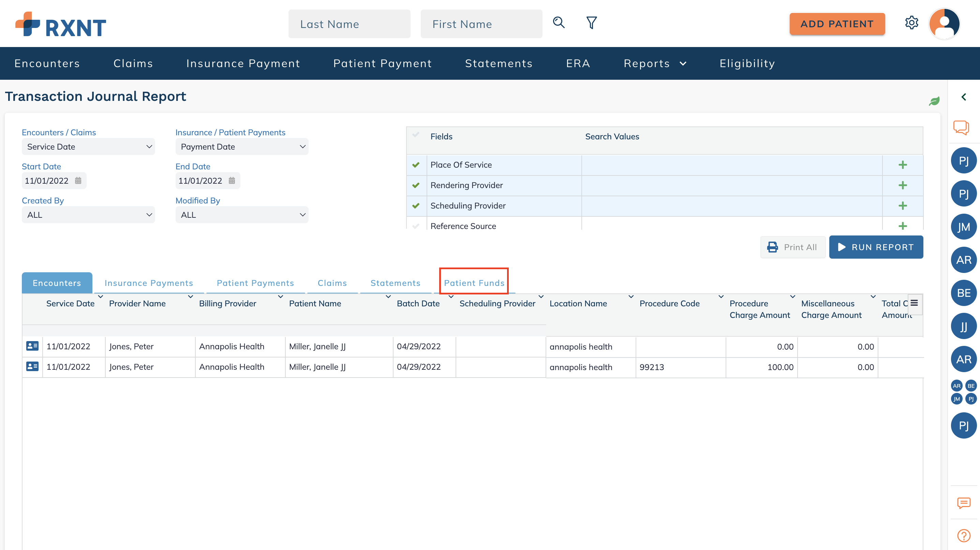The height and width of the screenshot is (550, 980).
Task: Add search value for Rendering Provider
Action: coord(902,185)
